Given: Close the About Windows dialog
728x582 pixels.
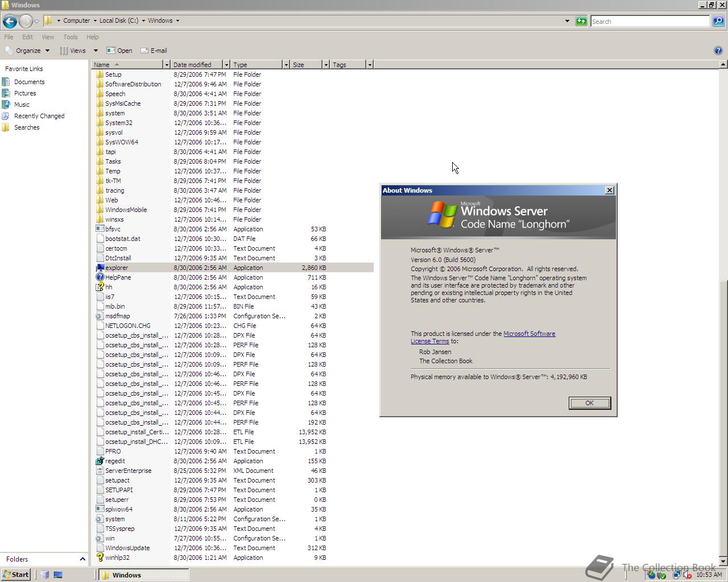Looking at the screenshot, I should (x=610, y=190).
